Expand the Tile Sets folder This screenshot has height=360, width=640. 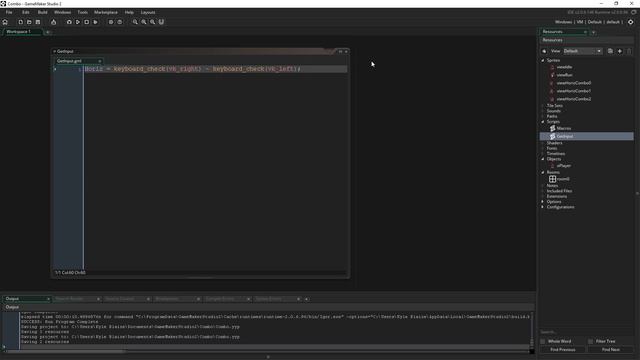(x=543, y=106)
